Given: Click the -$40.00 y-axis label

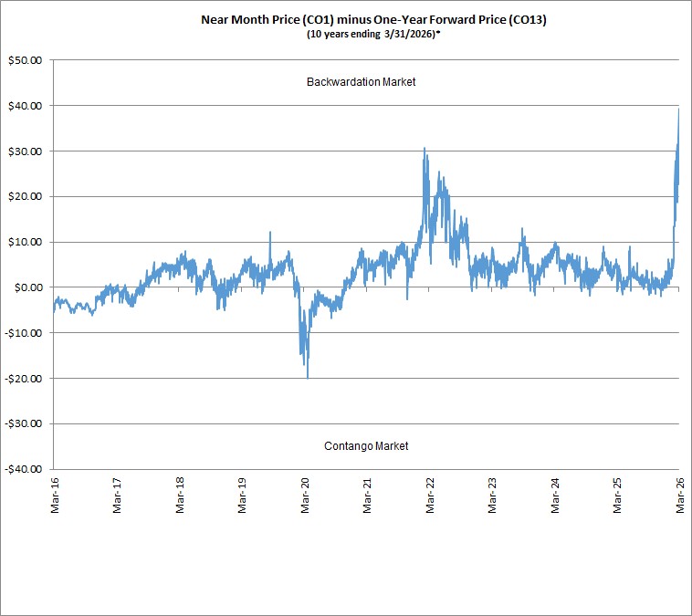Looking at the screenshot, I should (x=24, y=469).
